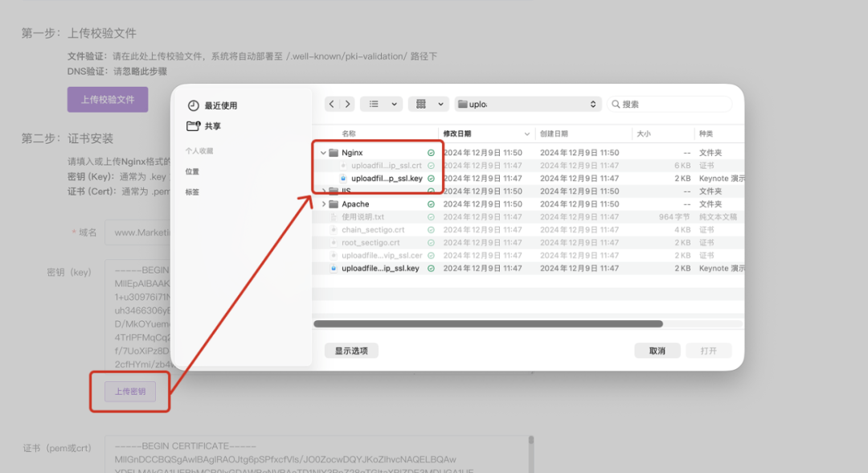The height and width of the screenshot is (473, 868).
Task: Click the 个人收藏 sidebar heading
Action: [x=199, y=150]
